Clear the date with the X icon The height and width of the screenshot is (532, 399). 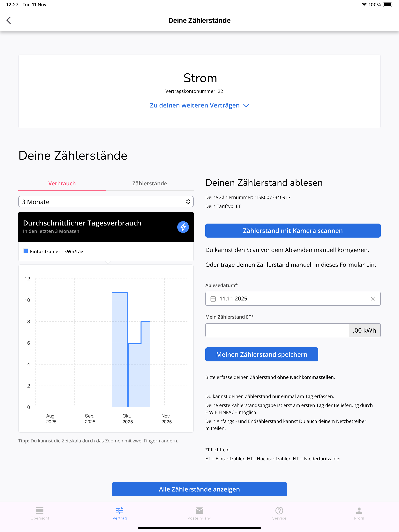coord(373,299)
